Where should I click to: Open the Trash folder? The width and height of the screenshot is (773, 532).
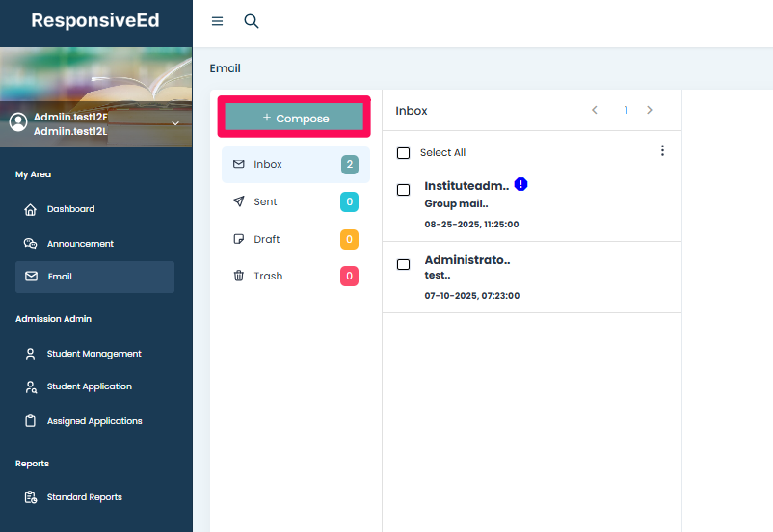click(x=267, y=276)
